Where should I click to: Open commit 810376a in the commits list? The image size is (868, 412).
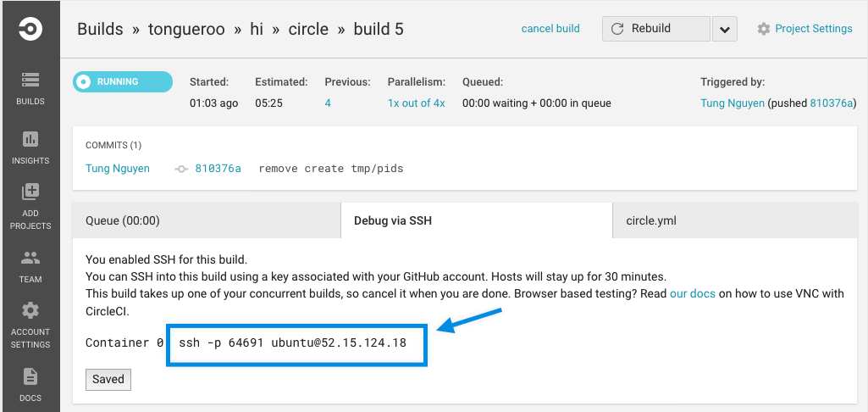tap(218, 169)
